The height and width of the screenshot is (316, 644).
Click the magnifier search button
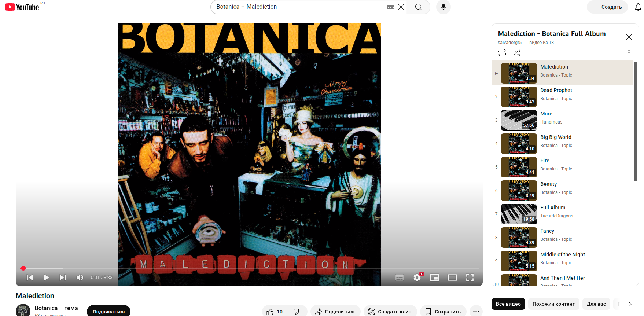(419, 7)
